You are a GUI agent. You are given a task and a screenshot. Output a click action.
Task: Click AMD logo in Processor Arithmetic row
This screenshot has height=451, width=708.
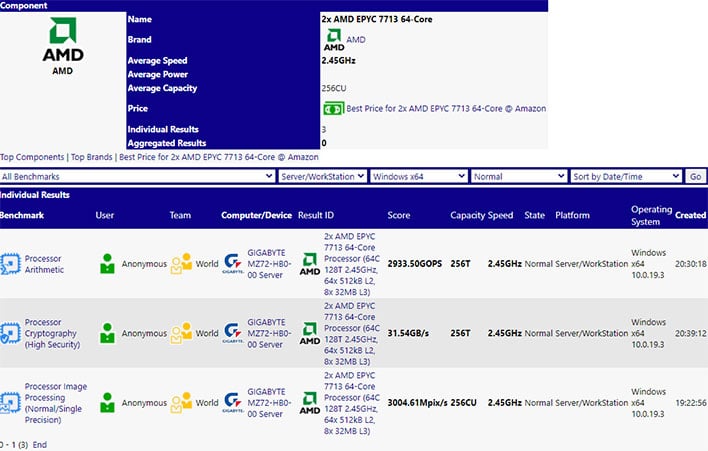pyautogui.click(x=310, y=264)
